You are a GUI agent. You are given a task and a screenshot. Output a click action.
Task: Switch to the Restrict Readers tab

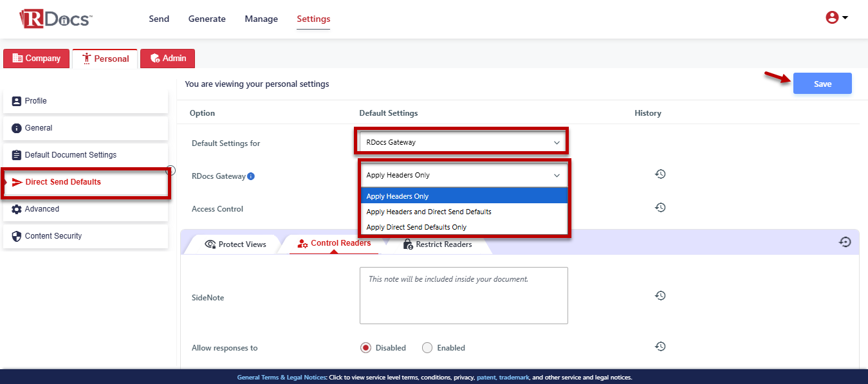pos(438,244)
